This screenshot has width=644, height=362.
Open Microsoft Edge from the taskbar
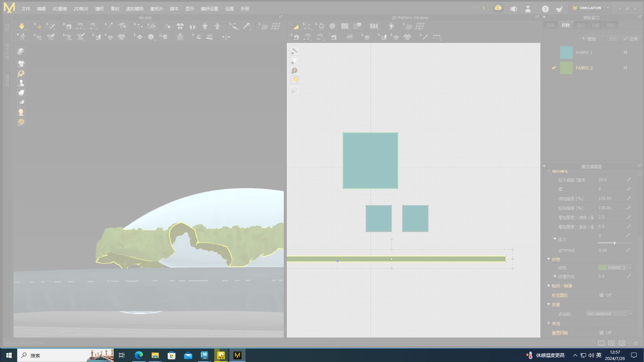(139, 355)
